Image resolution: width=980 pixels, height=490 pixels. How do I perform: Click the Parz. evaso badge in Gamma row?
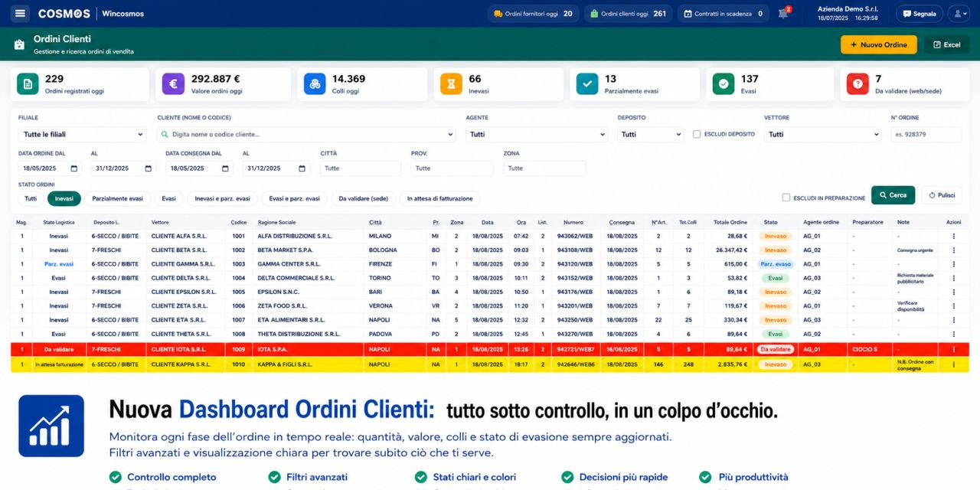point(776,264)
